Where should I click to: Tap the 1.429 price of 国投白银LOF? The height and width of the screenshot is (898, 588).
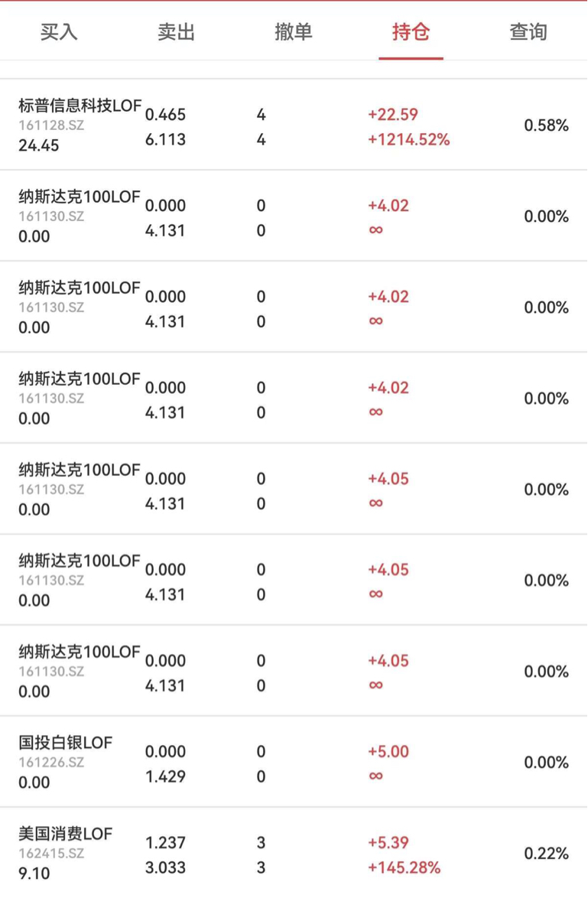[x=165, y=776]
